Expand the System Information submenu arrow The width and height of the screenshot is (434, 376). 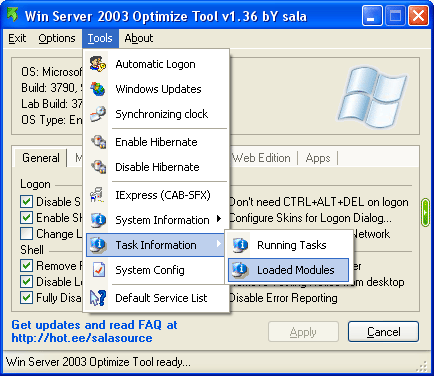219,219
